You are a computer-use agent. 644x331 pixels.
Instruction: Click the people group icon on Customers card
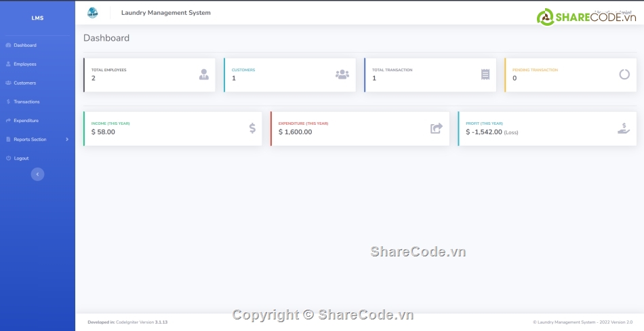pyautogui.click(x=342, y=75)
